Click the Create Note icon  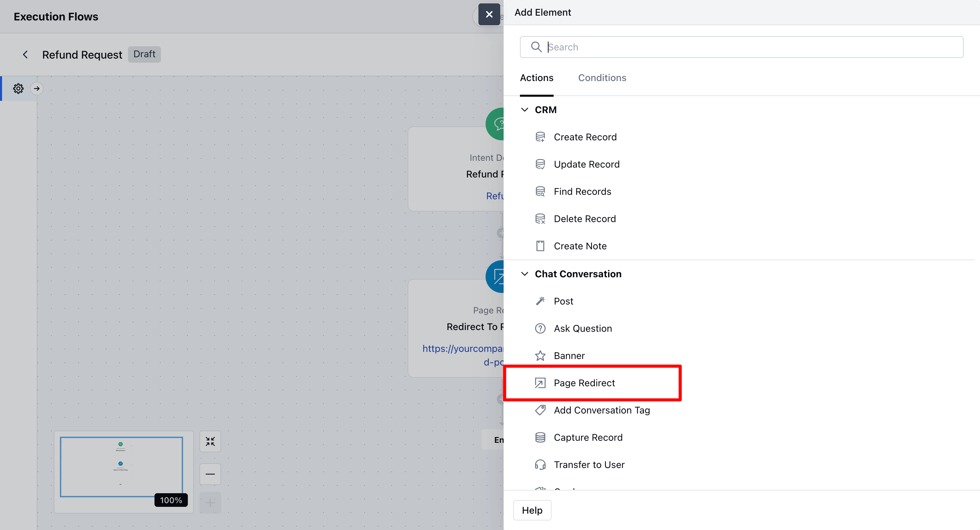(540, 246)
